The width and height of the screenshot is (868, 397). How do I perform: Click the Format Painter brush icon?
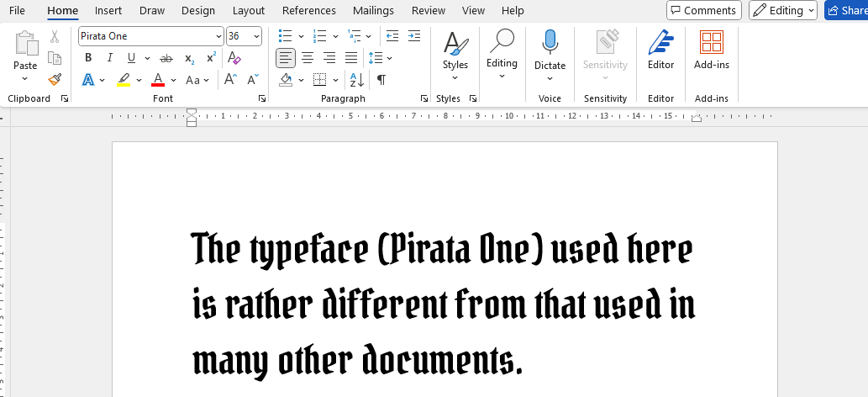click(55, 80)
